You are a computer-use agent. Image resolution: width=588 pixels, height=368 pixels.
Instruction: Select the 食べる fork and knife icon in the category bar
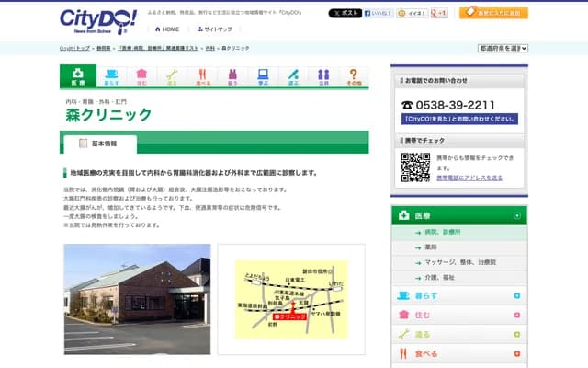[x=203, y=76]
